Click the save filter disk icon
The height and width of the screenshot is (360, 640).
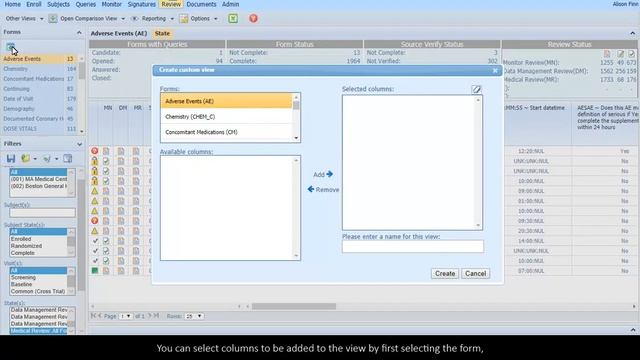point(11,158)
